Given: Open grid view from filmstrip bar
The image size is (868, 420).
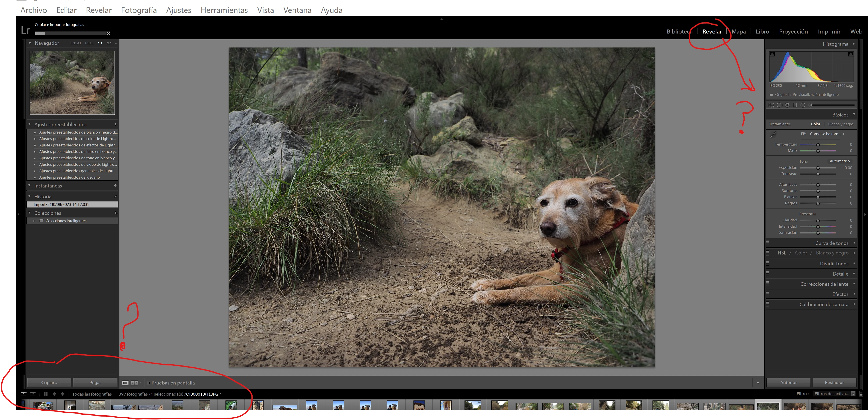Looking at the screenshot, I should (45, 394).
